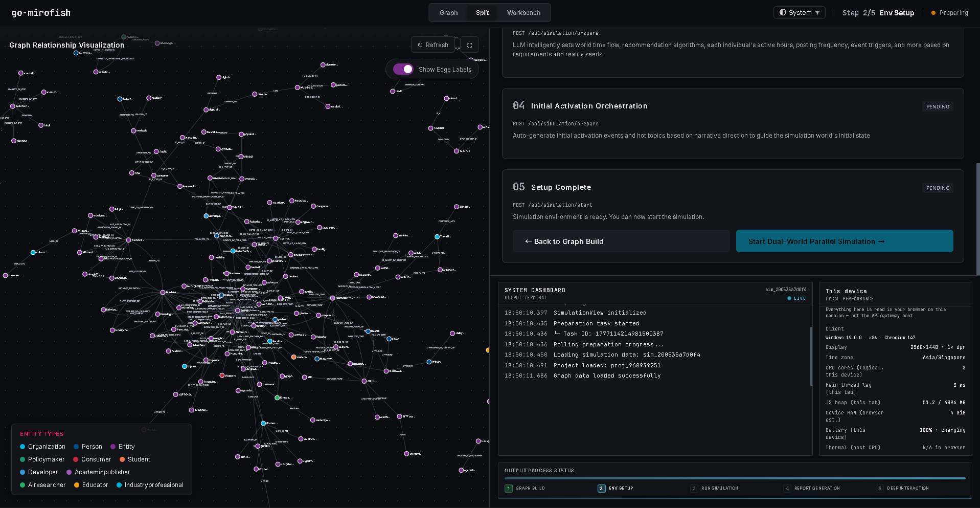Select Consumer in entity types legend
The height and width of the screenshot is (508, 980).
point(92,459)
